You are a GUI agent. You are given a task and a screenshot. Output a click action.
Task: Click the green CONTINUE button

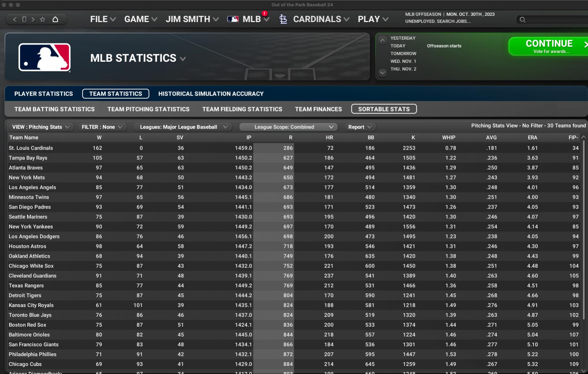548,46
